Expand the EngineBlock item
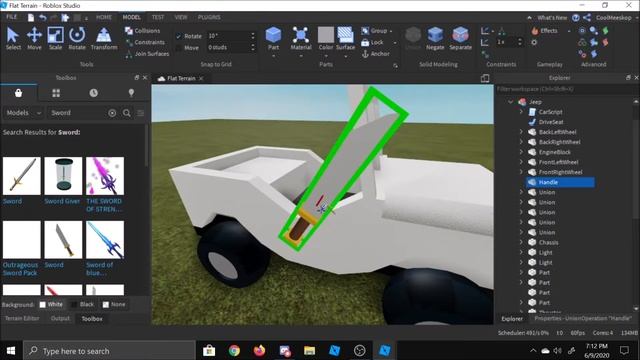 [x=521, y=152]
